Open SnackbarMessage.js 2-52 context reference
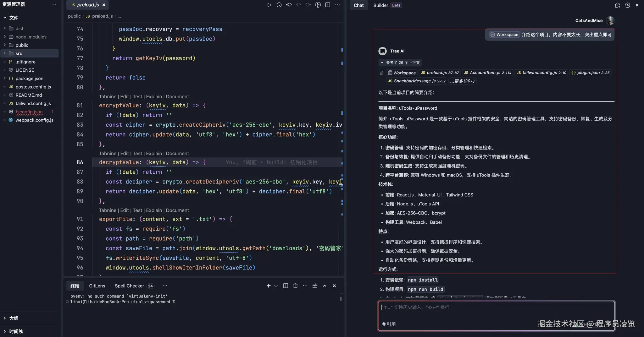Image resolution: width=644 pixels, height=337 pixels. (x=417, y=81)
